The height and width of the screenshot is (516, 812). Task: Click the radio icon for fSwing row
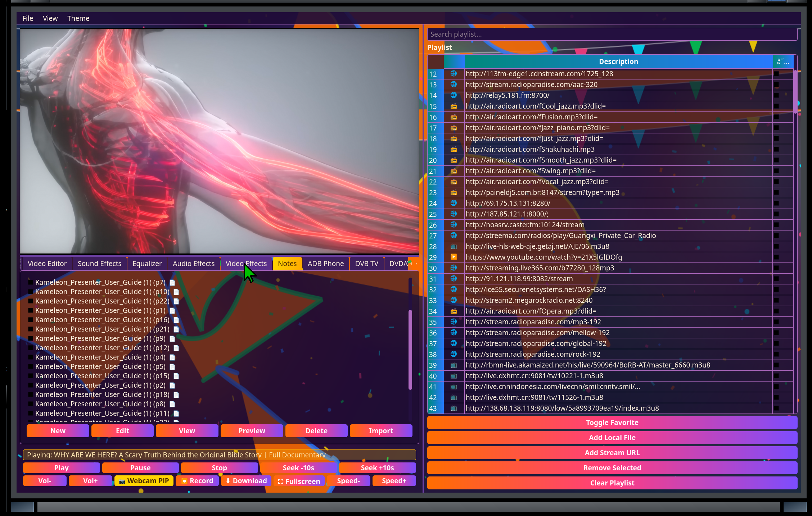(x=454, y=171)
